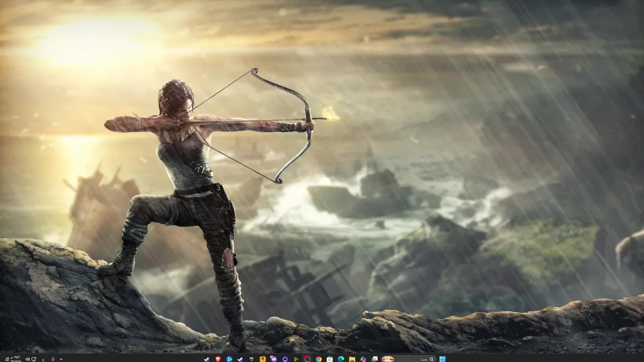Image resolution: width=644 pixels, height=362 pixels.
Task: Launch Microsoft Copilot from the taskbar
Action: (363, 359)
